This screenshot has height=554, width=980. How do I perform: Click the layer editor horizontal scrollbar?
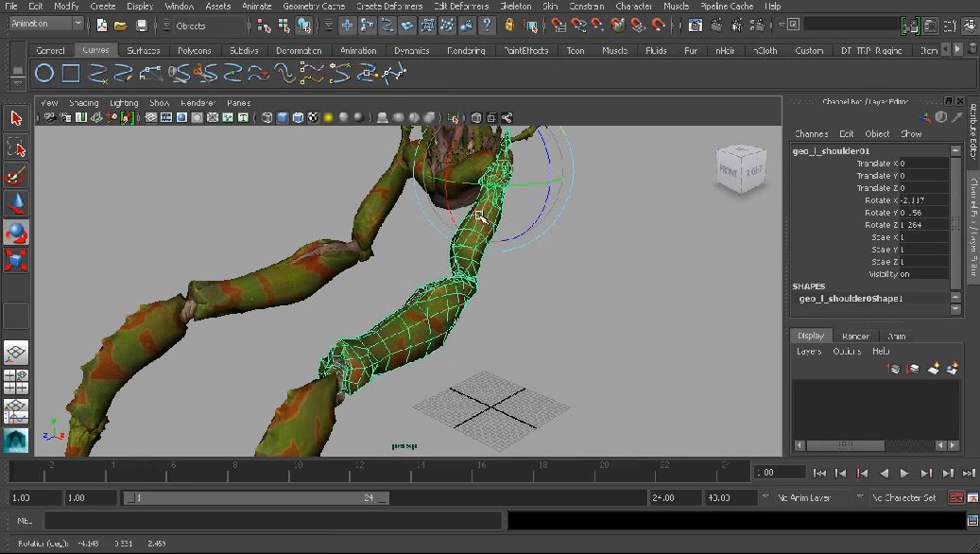coord(845,445)
